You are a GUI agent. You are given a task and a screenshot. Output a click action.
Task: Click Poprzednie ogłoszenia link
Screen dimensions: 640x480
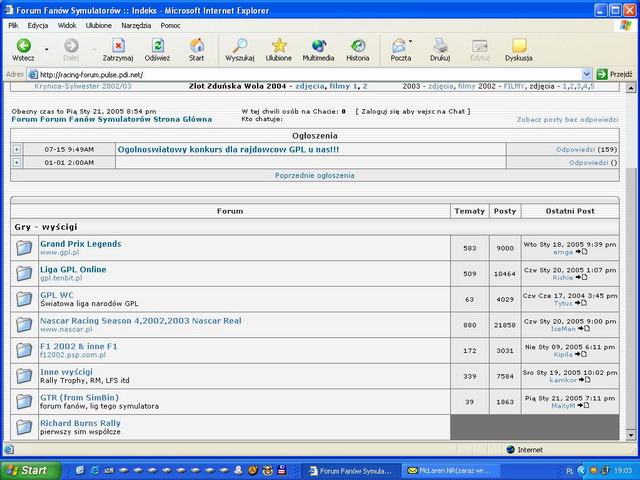(314, 176)
